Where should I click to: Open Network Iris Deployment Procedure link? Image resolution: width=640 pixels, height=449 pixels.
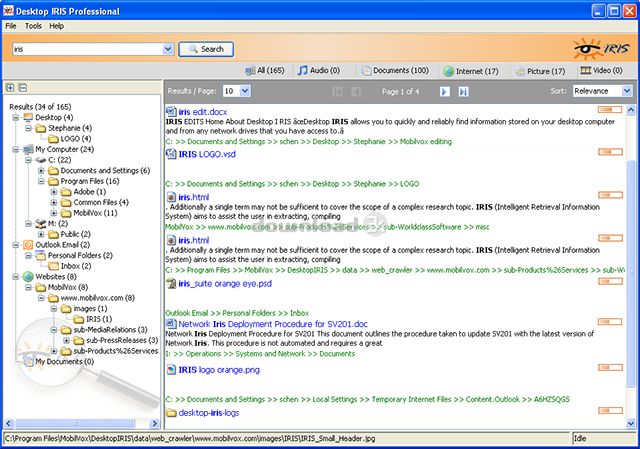(x=273, y=324)
